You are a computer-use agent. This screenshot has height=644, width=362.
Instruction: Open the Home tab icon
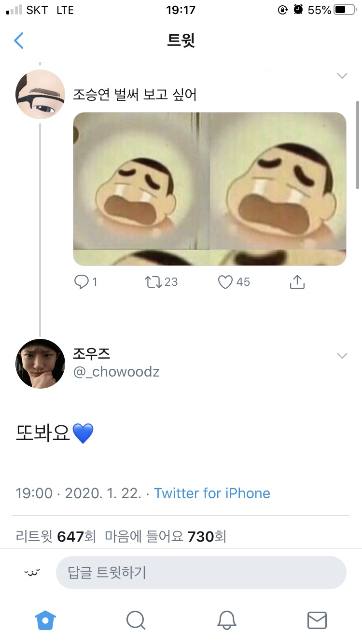tap(45, 621)
